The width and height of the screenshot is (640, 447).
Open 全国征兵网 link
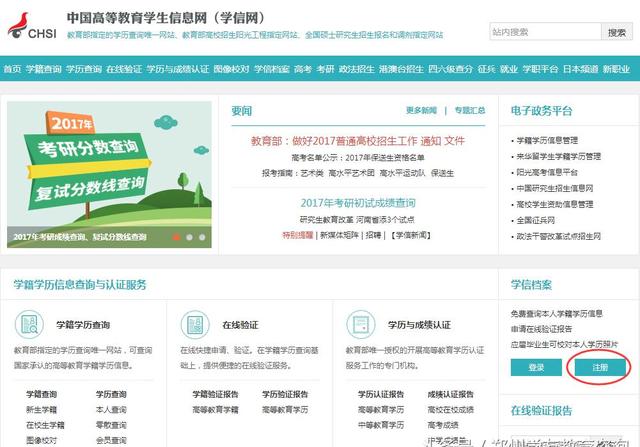coord(536,220)
